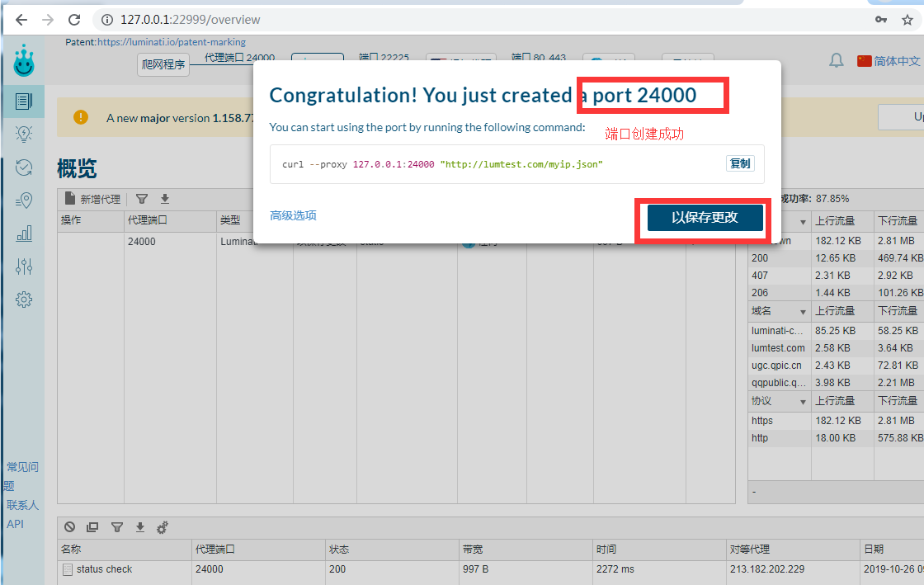This screenshot has width=924, height=585.
Task: Expand the 协议 column dropdown arrow
Action: click(803, 402)
